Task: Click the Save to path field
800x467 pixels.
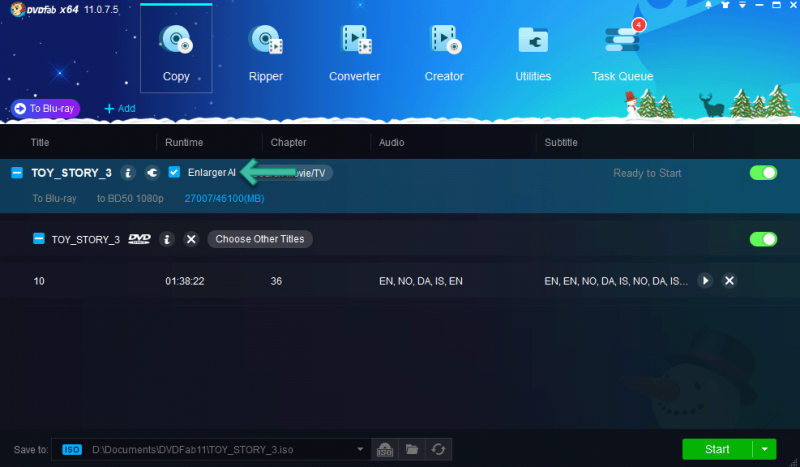Action: (211, 450)
